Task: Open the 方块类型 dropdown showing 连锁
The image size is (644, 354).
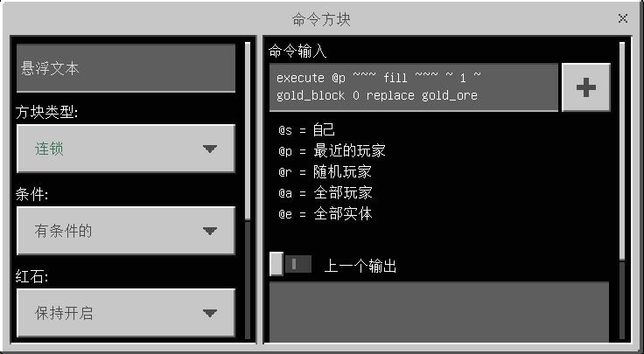Action: tap(126, 149)
